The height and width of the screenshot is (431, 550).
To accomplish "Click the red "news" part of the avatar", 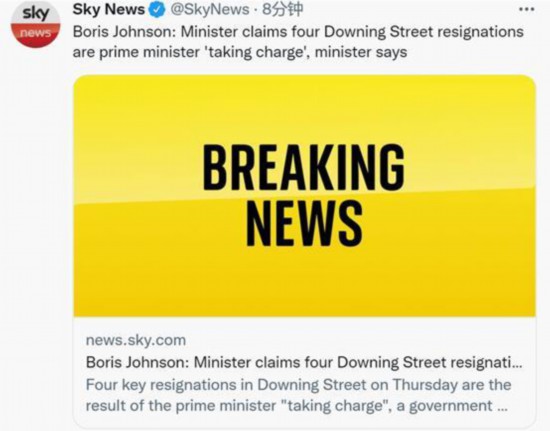I will click(x=35, y=34).
